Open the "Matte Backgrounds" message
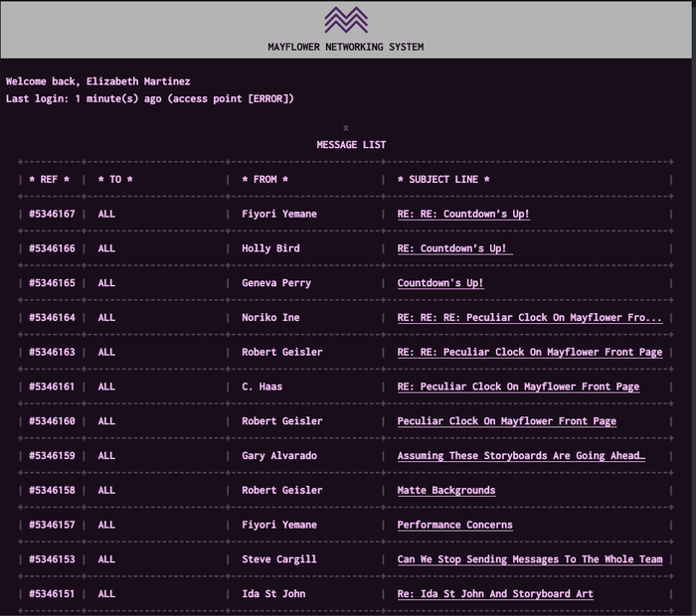This screenshot has width=696, height=616. [445, 490]
